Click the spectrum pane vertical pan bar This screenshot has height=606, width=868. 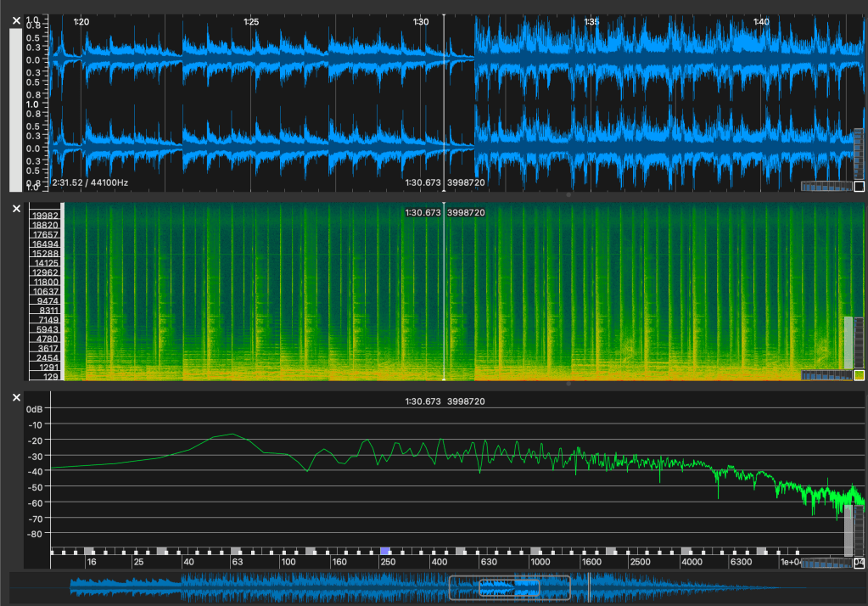[x=848, y=530]
